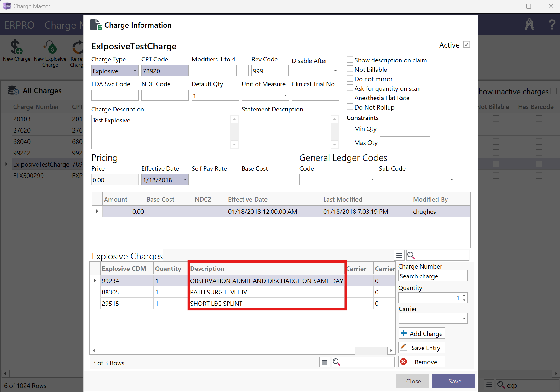This screenshot has height=392, width=560.
Task: Click the Refresh Charges toolbar icon
Action: [78, 48]
